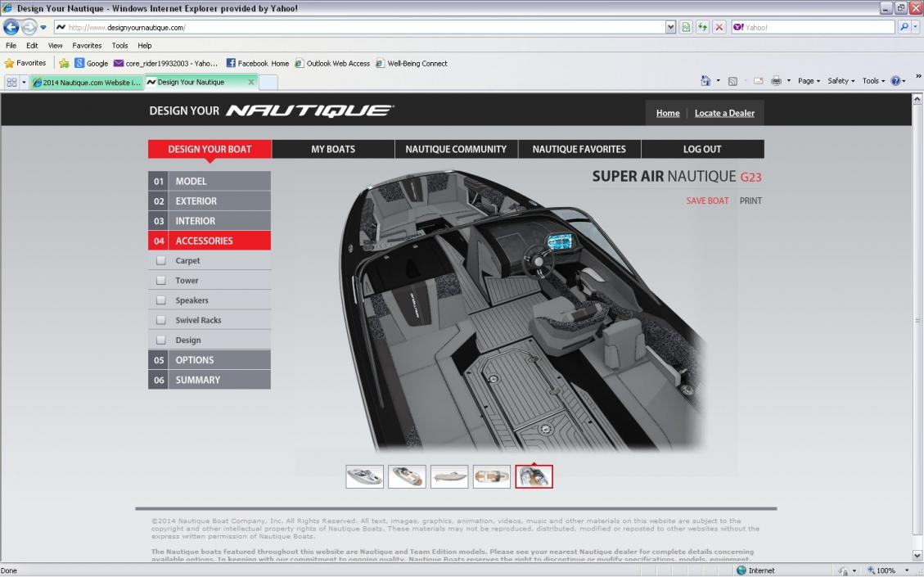Click the Read Mail toolbar icon
Viewport: 924px width, 577px height.
coord(759,81)
